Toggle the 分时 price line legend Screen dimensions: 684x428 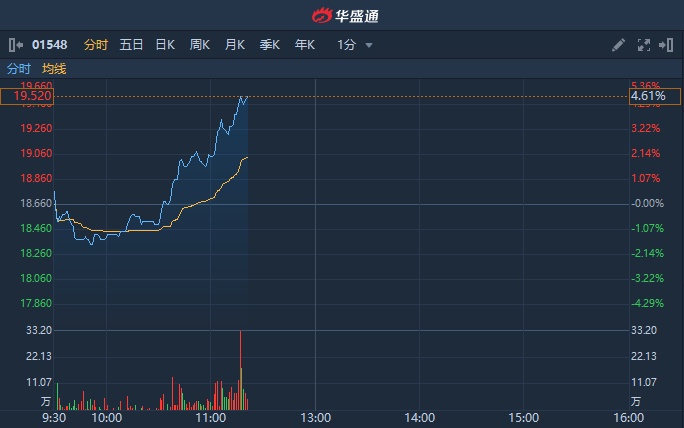19,69
